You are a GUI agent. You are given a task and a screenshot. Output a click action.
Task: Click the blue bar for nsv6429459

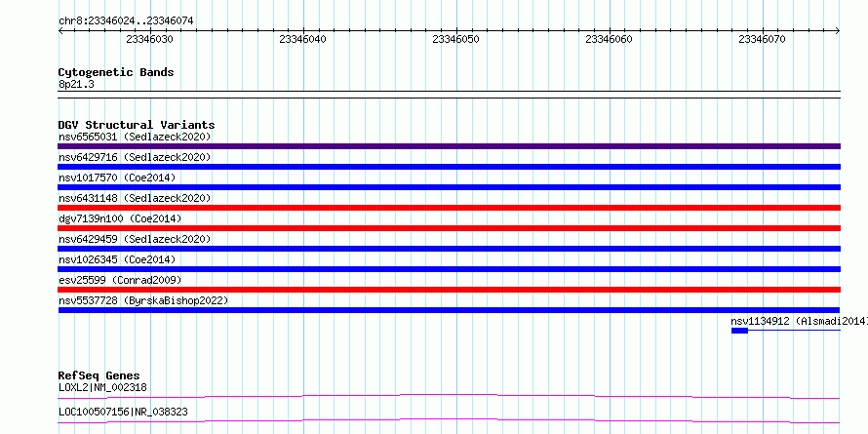click(x=449, y=249)
